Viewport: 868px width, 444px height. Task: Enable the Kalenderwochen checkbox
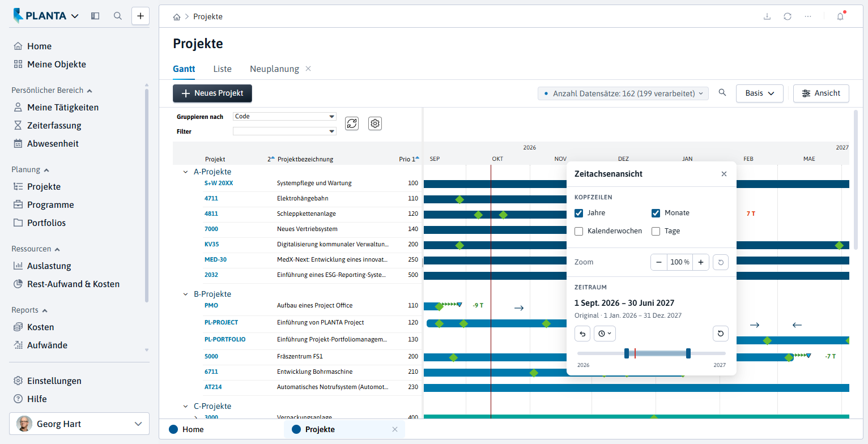578,231
